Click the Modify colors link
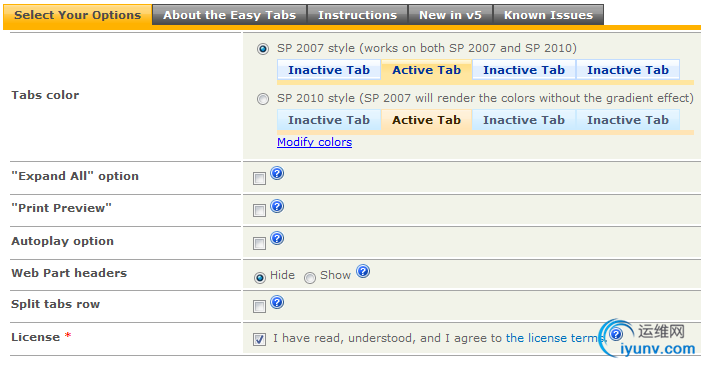The width and height of the screenshot is (701, 365). (x=314, y=142)
